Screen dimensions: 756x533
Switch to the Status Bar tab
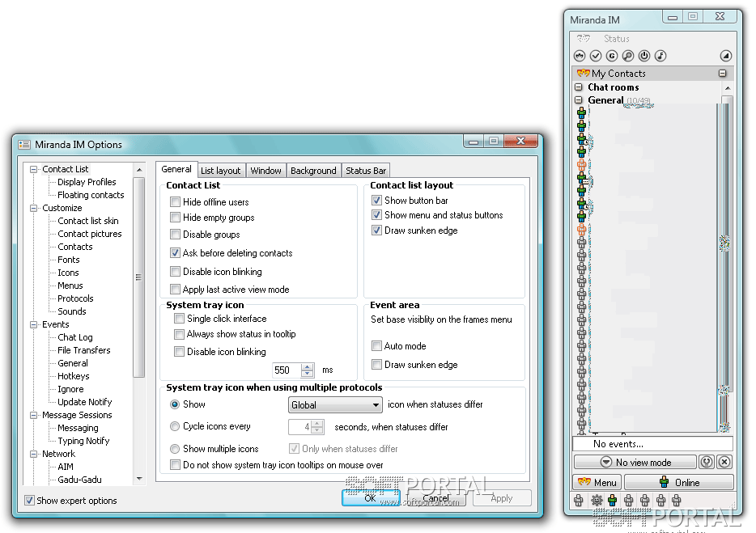point(366,171)
